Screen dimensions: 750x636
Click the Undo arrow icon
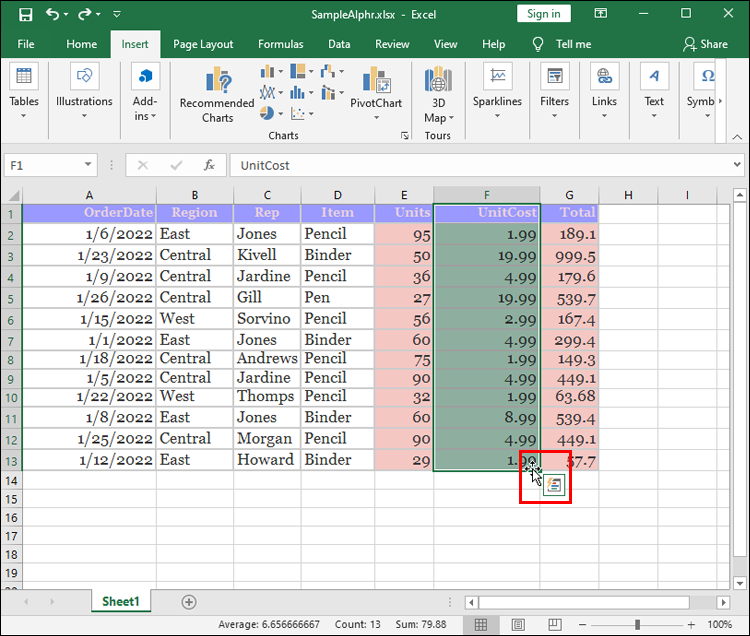coord(52,14)
